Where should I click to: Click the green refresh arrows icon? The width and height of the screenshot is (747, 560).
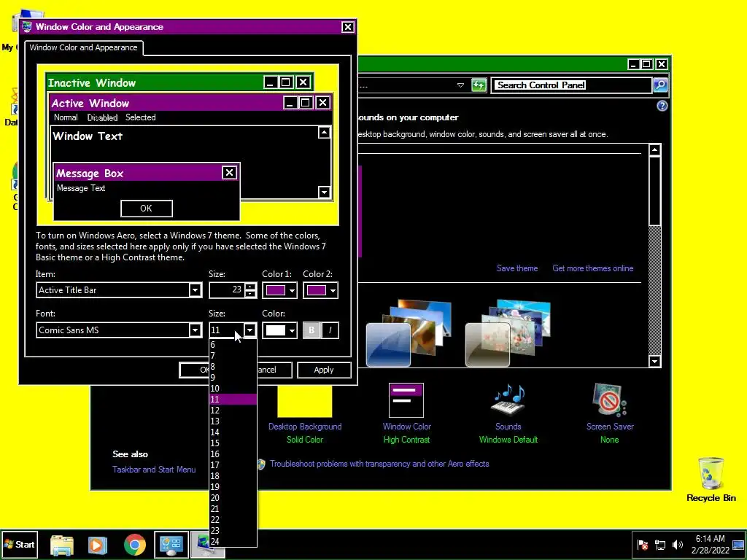[479, 85]
